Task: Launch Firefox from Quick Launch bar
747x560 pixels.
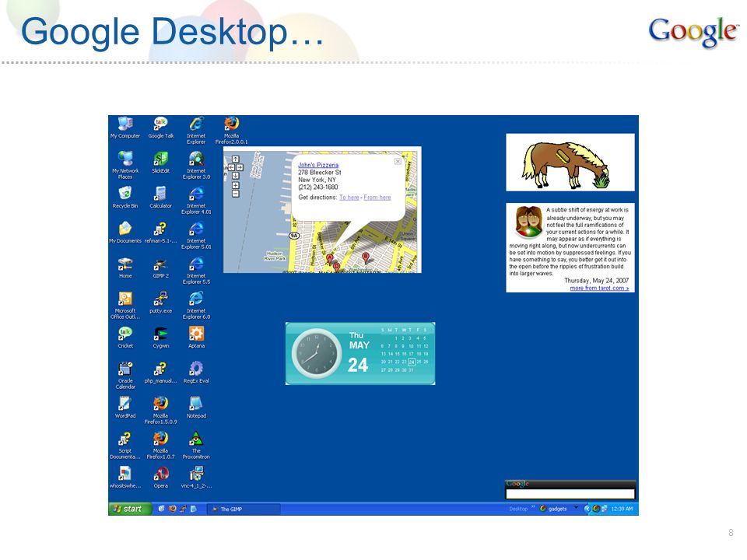Action: (173, 509)
